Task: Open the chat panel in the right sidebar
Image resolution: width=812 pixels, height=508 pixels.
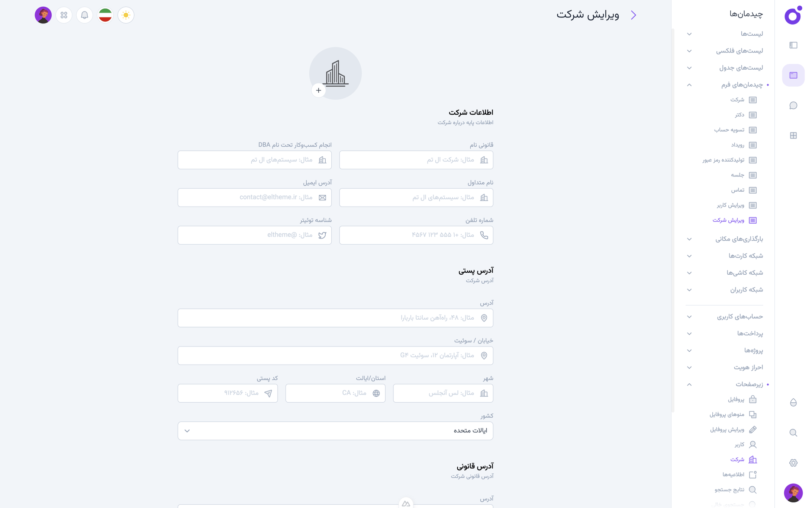Action: click(x=793, y=105)
